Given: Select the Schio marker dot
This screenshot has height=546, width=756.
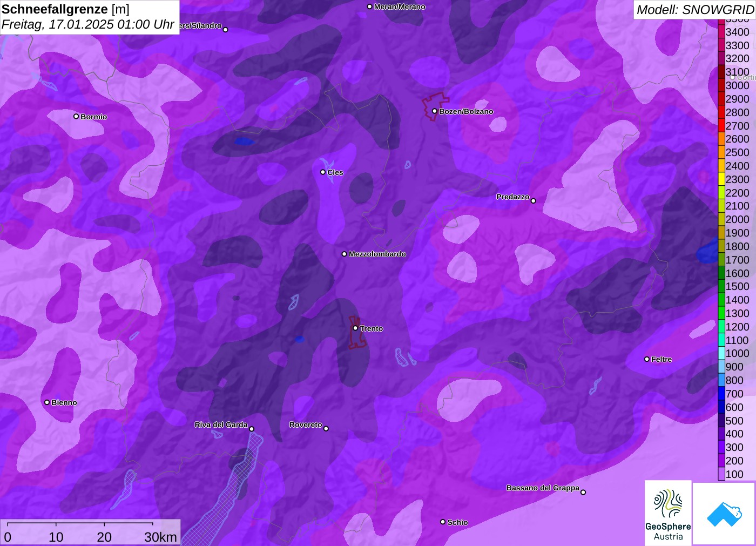Looking at the screenshot, I should pyautogui.click(x=443, y=522).
